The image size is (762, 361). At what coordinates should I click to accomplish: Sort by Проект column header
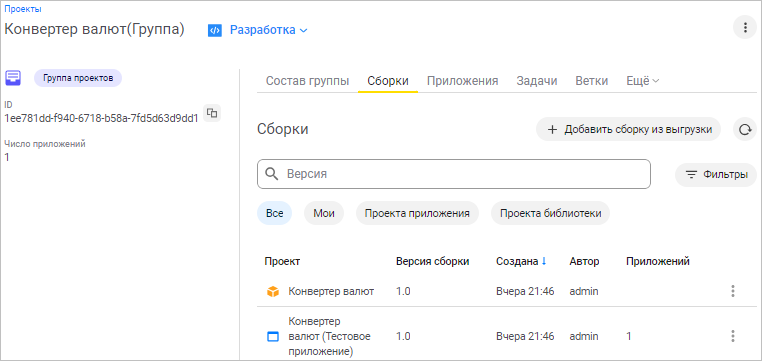(x=282, y=261)
